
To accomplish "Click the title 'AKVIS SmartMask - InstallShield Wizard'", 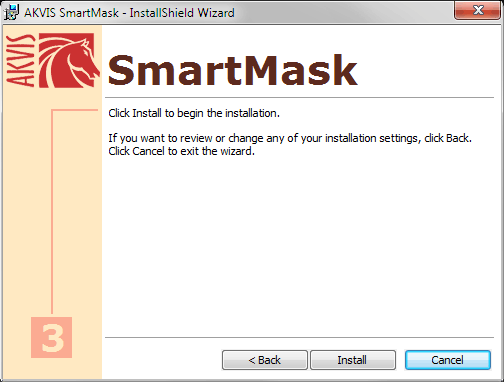I will pyautogui.click(x=129, y=13).
